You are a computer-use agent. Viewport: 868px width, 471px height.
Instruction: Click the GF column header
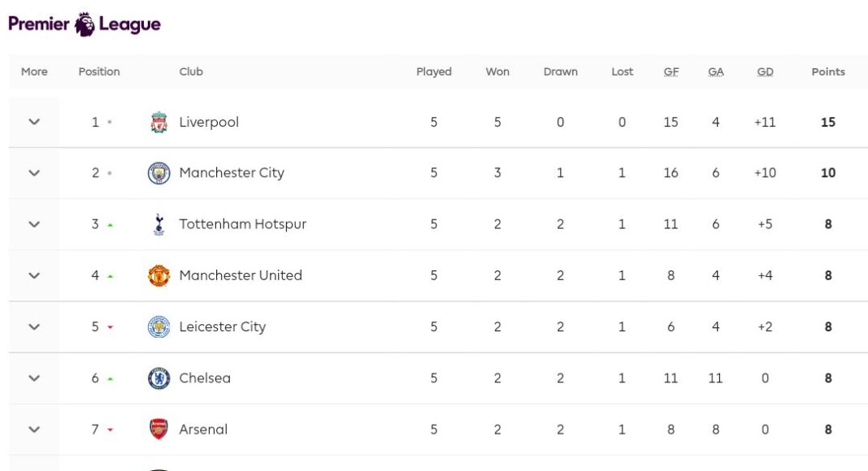[x=671, y=71]
